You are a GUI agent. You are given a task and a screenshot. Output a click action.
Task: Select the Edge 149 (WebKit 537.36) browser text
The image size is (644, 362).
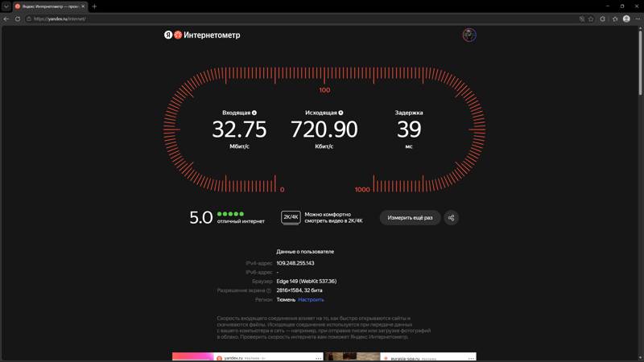pos(307,281)
